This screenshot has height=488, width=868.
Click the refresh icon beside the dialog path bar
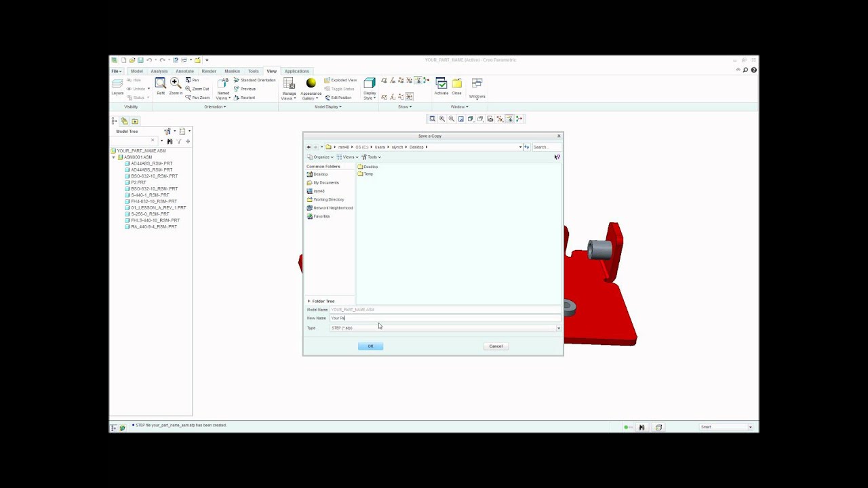coord(526,147)
